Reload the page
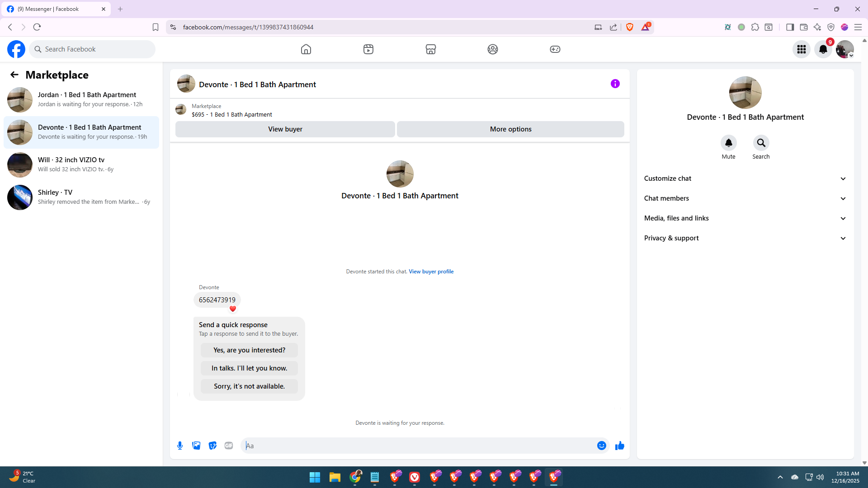 (37, 27)
